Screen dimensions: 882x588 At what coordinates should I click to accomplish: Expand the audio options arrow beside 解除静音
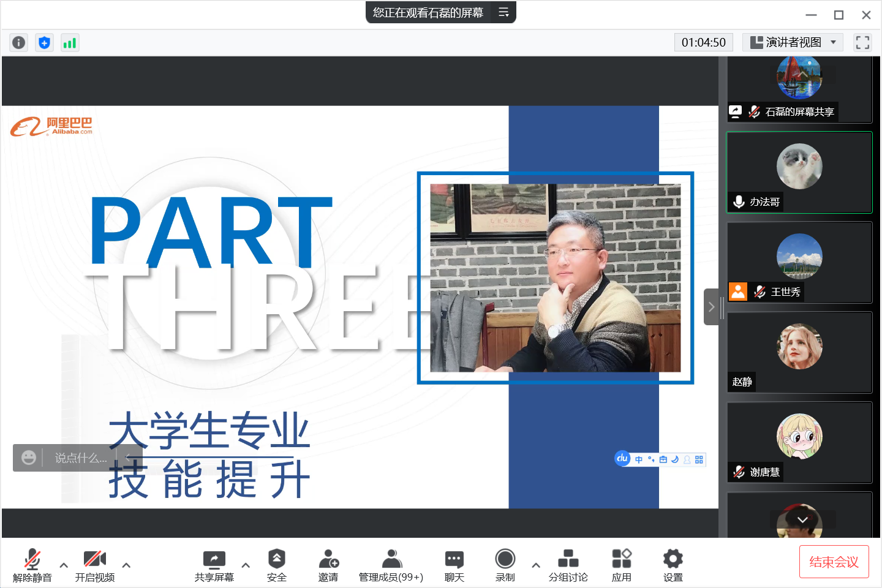pos(64,565)
